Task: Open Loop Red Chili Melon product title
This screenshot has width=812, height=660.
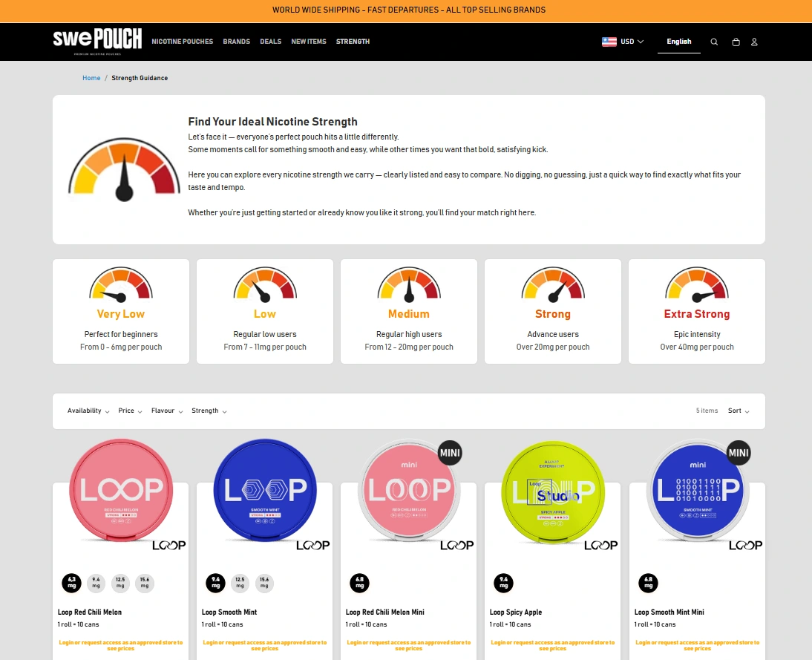Action: point(90,612)
